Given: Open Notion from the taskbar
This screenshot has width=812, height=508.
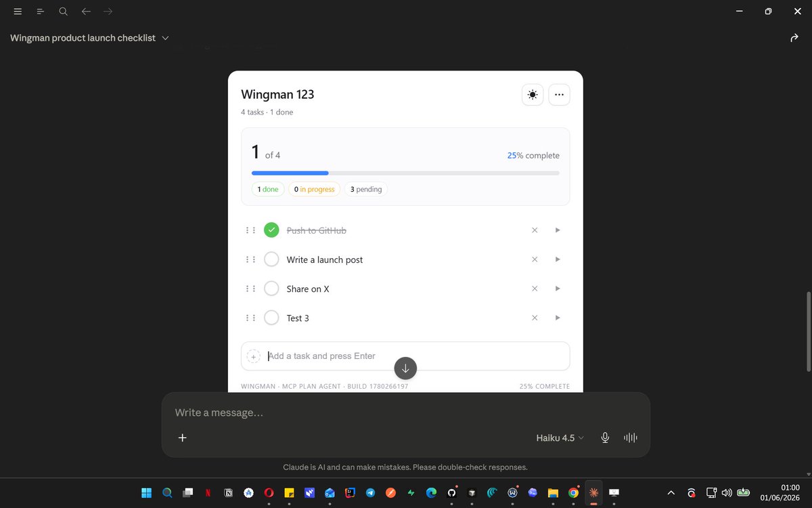Looking at the screenshot, I should click(x=228, y=492).
